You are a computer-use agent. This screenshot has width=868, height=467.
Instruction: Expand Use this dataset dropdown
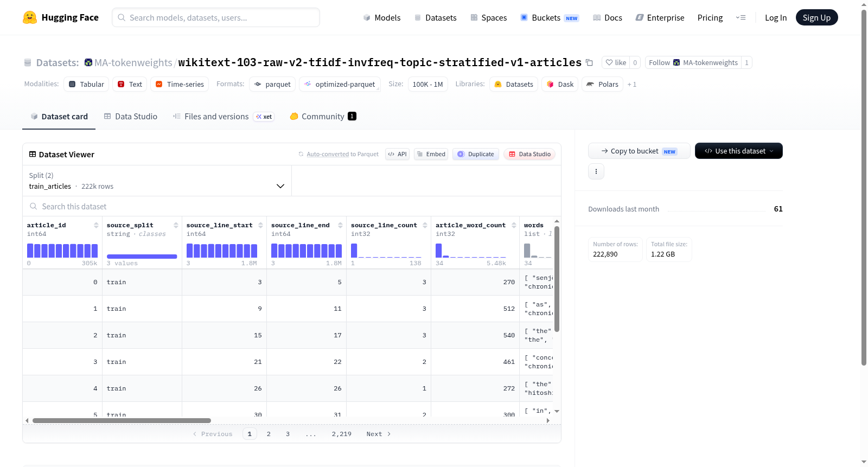[739, 151]
